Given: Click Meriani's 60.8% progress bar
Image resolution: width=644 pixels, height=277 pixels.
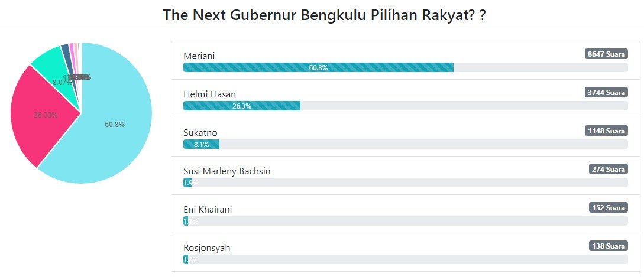Looking at the screenshot, I should (318, 67).
